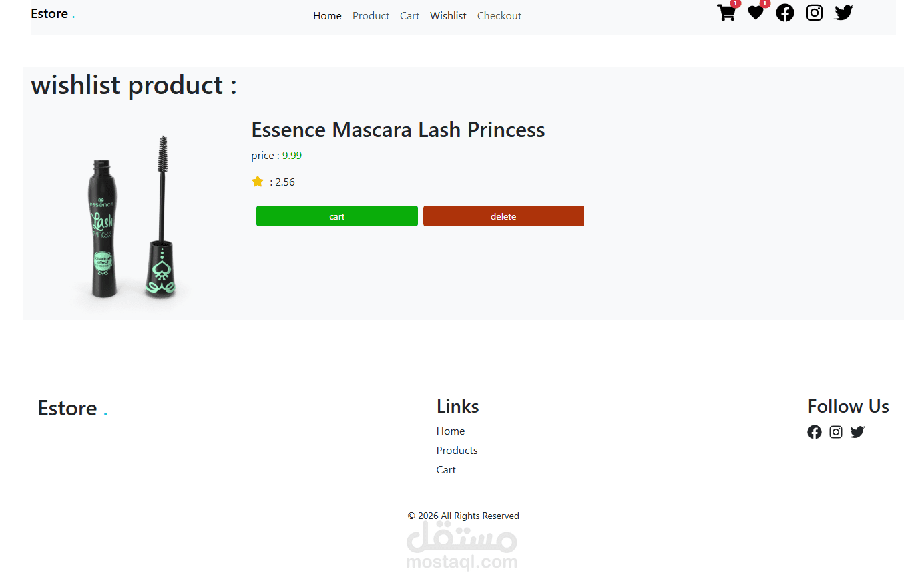Click the footer Cart link

446,470
